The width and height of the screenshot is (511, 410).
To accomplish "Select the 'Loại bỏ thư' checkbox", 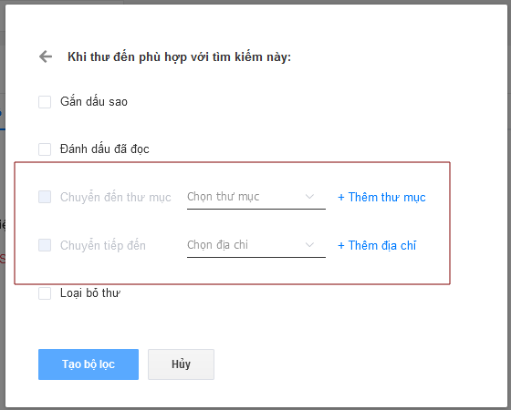I will coord(45,293).
